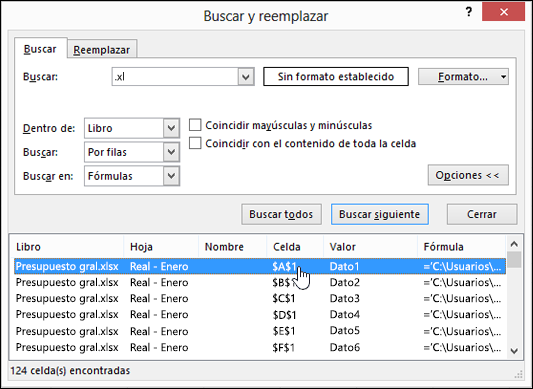Close the Buscar y reemplazar dialog

[x=504, y=12]
